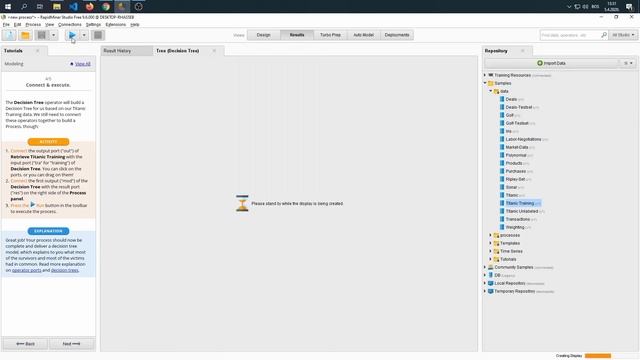Close the Tree (Decision Tree) tab
Screen dimensions: 640x360
(214, 51)
